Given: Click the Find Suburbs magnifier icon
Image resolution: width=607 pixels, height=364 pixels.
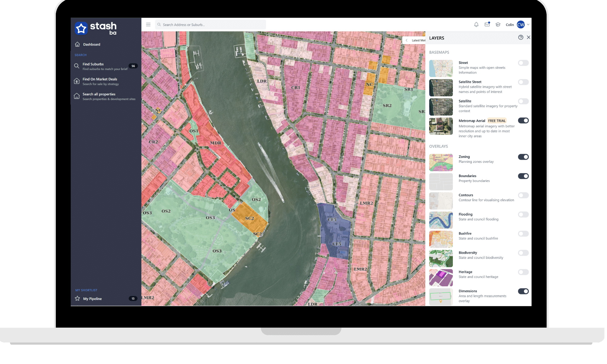Looking at the screenshot, I should (77, 66).
